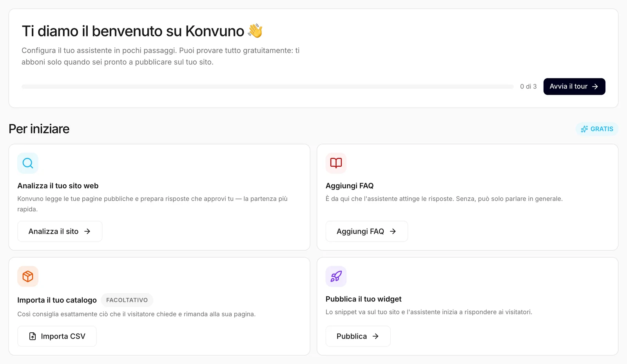Click the Configura il tuo assistente intro paragraph
Viewport: 627px width, 364px height.
161,56
